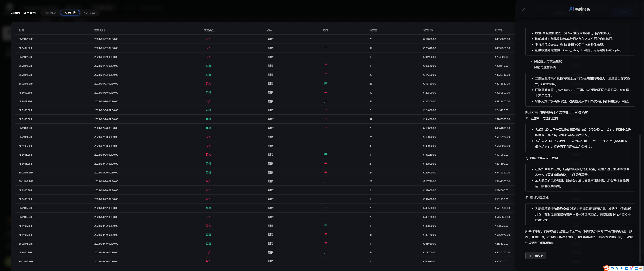Click amount ¥4915560.00 cell
Image resolution: width=644 pixels, height=271 pixels.
click(x=502, y=84)
